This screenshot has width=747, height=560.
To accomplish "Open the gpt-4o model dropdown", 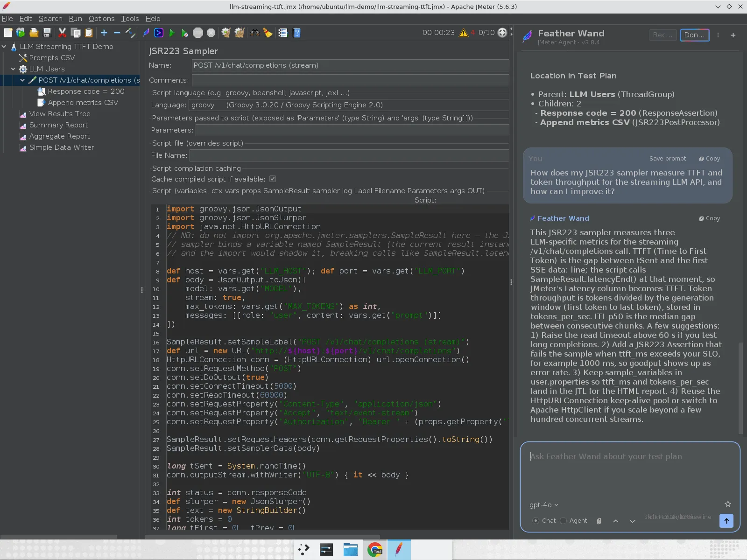I will pyautogui.click(x=544, y=505).
